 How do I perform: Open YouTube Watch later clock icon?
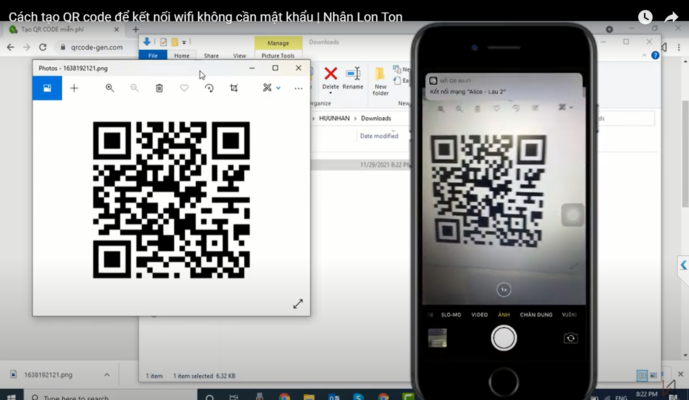(x=645, y=17)
